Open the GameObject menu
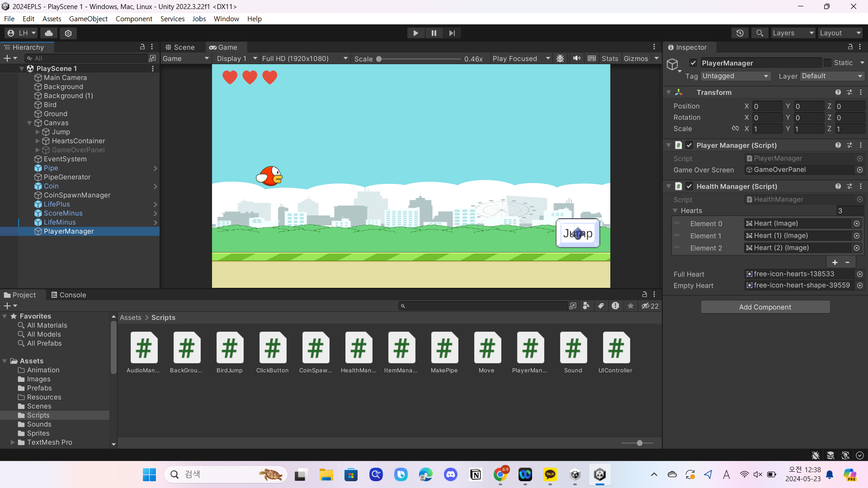This screenshot has height=488, width=868. point(88,19)
